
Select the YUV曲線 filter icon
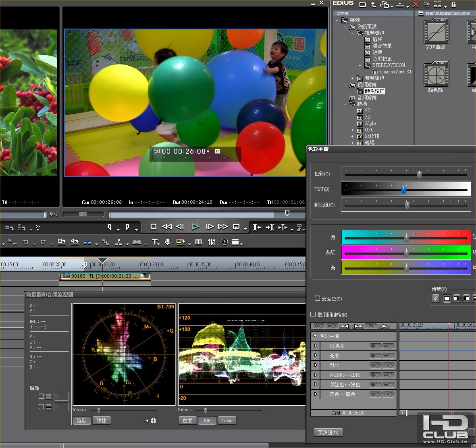tap(436, 31)
